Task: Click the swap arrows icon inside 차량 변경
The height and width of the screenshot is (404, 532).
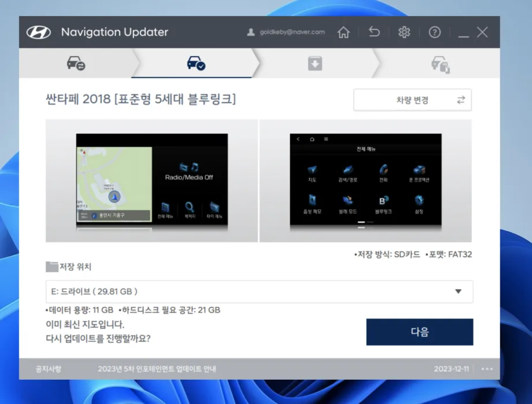Action: 460,99
